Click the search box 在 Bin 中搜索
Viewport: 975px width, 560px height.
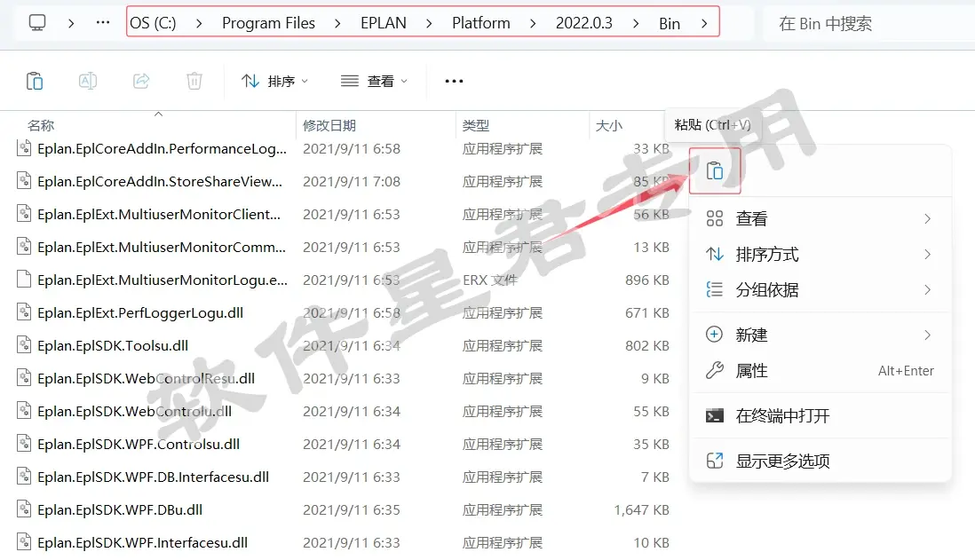coord(868,24)
